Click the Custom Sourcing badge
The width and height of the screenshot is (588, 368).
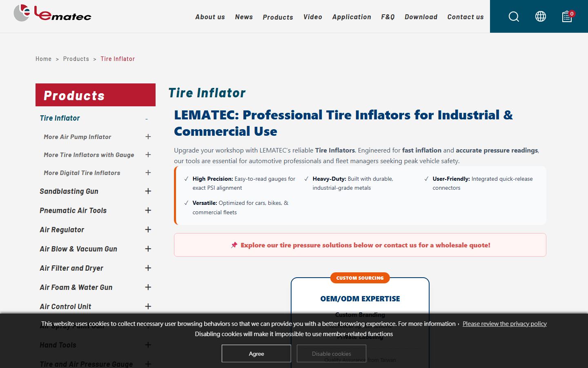point(360,278)
